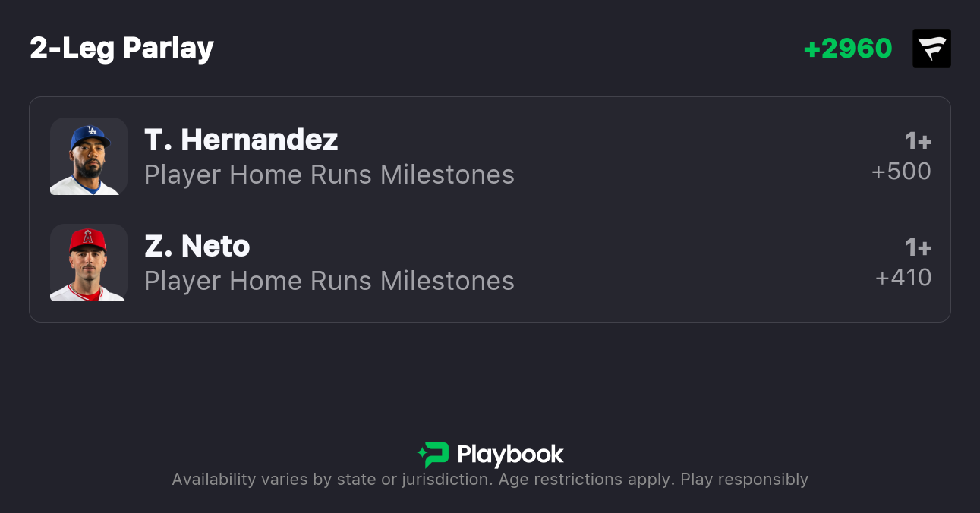This screenshot has height=513, width=980.
Task: Click the Playbook brand wordmark
Action: [510, 455]
